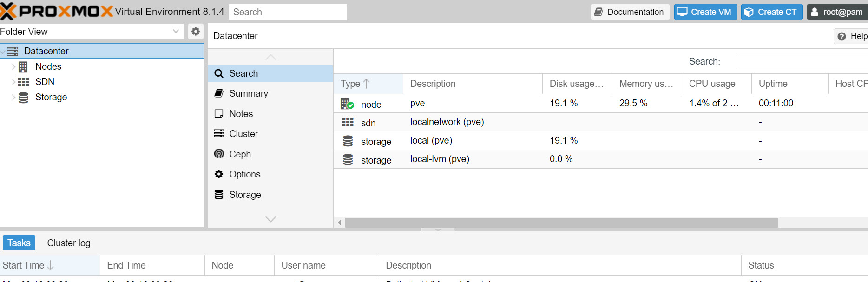Click the '29.5 %' memory usage cell
The height and width of the screenshot is (282, 868).
tap(647, 103)
